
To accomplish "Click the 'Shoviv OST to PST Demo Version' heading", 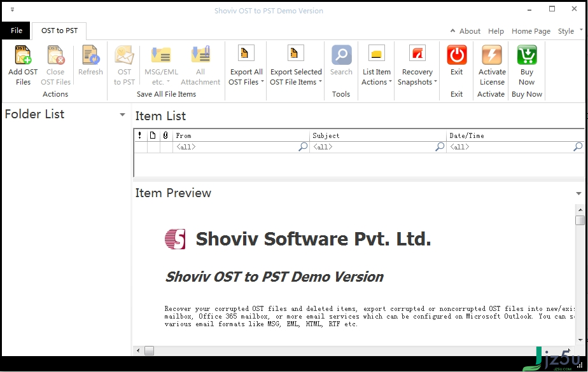I will click(x=274, y=277).
